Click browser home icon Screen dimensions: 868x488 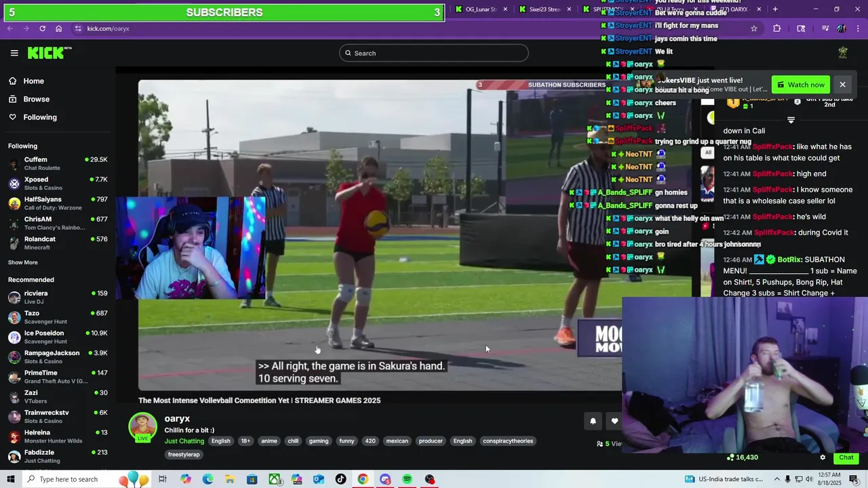(59, 28)
